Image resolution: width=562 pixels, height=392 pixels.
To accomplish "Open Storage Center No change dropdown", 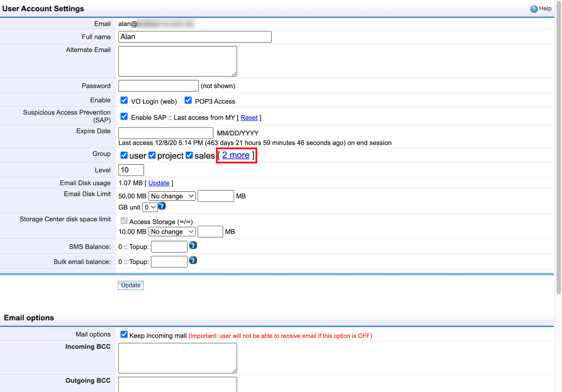I will [x=172, y=232].
